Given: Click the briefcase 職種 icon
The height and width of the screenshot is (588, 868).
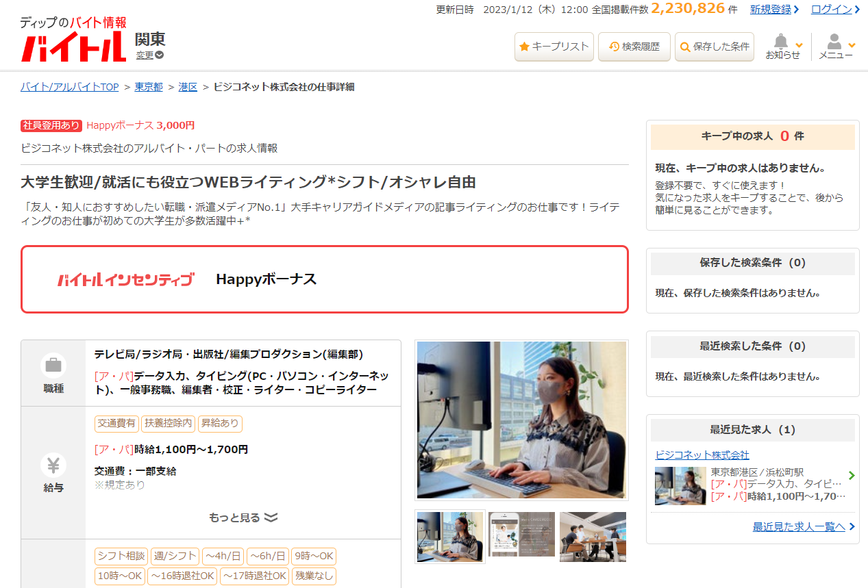Looking at the screenshot, I should click(x=53, y=366).
